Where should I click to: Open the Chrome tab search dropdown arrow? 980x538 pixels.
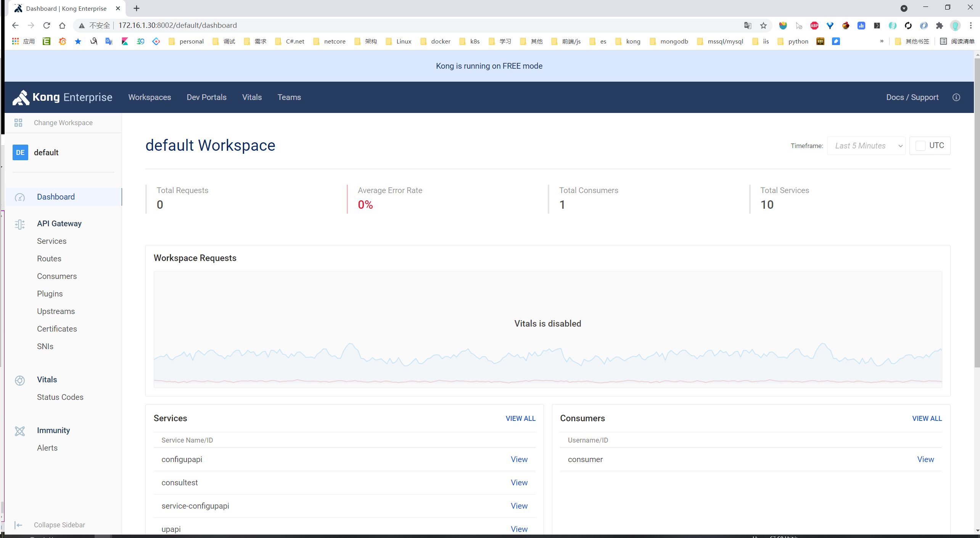904,8
